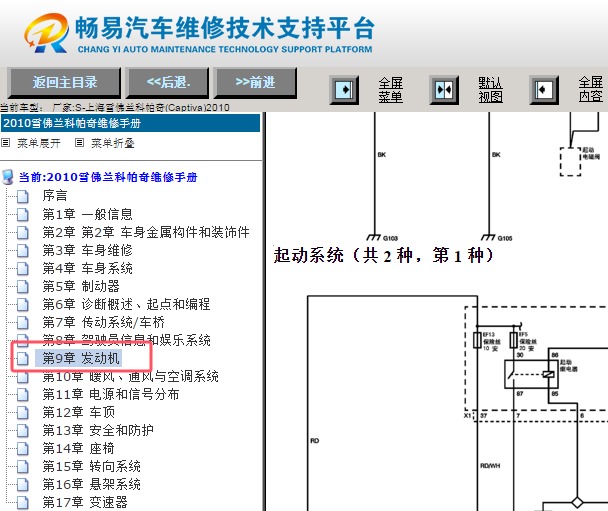The width and height of the screenshot is (608, 511).
Task: Click the 菜单折叠 list icon
Action: [x=79, y=143]
